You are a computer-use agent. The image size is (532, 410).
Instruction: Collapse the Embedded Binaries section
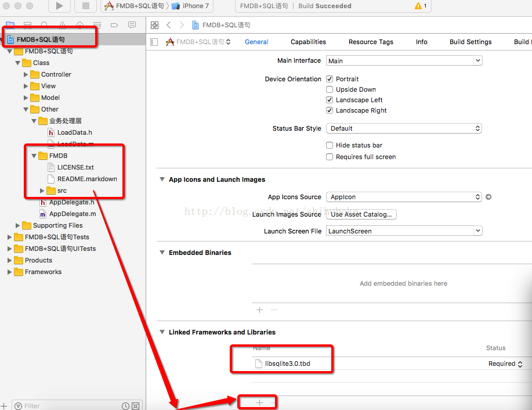point(162,253)
